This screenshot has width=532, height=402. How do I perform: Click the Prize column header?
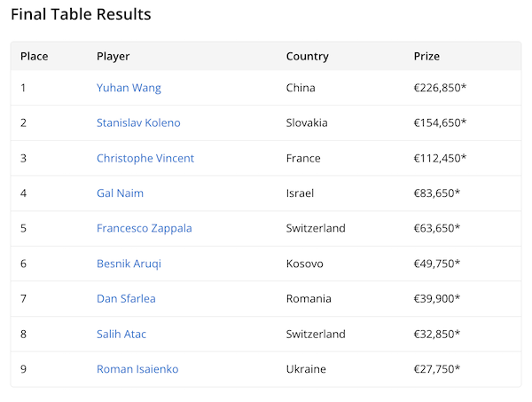coord(426,57)
